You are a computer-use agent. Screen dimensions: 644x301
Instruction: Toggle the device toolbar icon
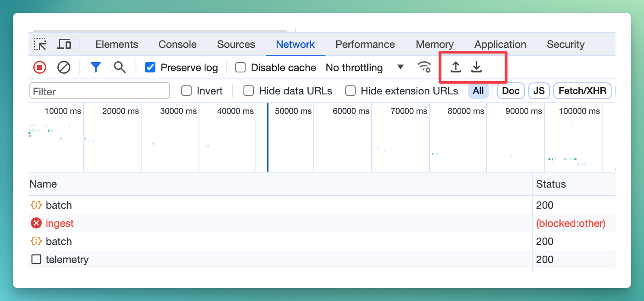pyautogui.click(x=64, y=44)
